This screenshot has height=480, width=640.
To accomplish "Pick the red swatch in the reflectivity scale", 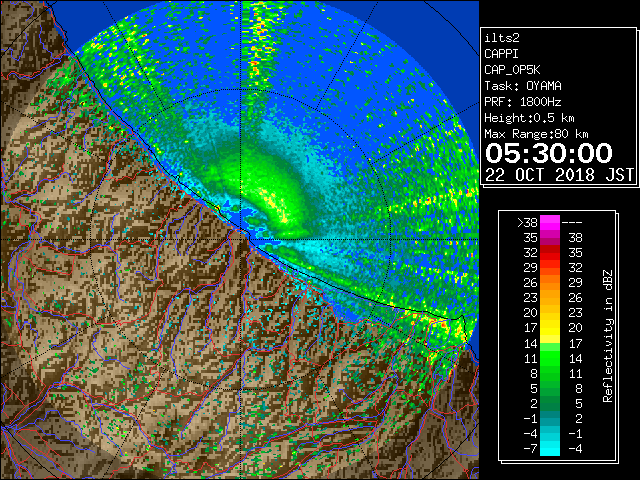I will [x=550, y=253].
